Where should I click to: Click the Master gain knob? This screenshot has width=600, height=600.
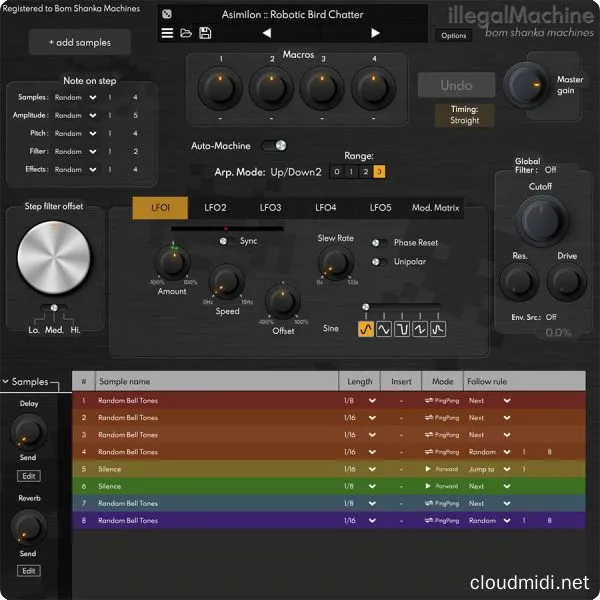[x=527, y=85]
